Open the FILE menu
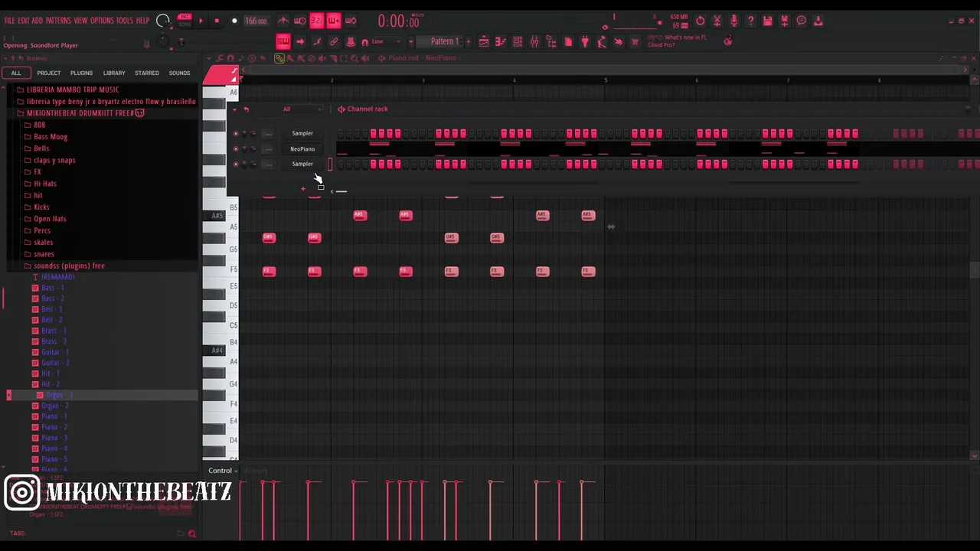This screenshot has height=551, width=980. click(x=10, y=21)
